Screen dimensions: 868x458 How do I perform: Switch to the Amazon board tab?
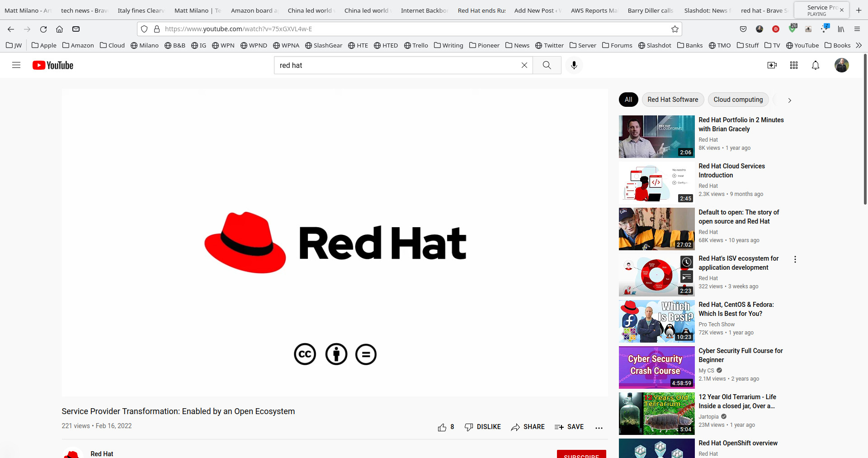pyautogui.click(x=255, y=10)
